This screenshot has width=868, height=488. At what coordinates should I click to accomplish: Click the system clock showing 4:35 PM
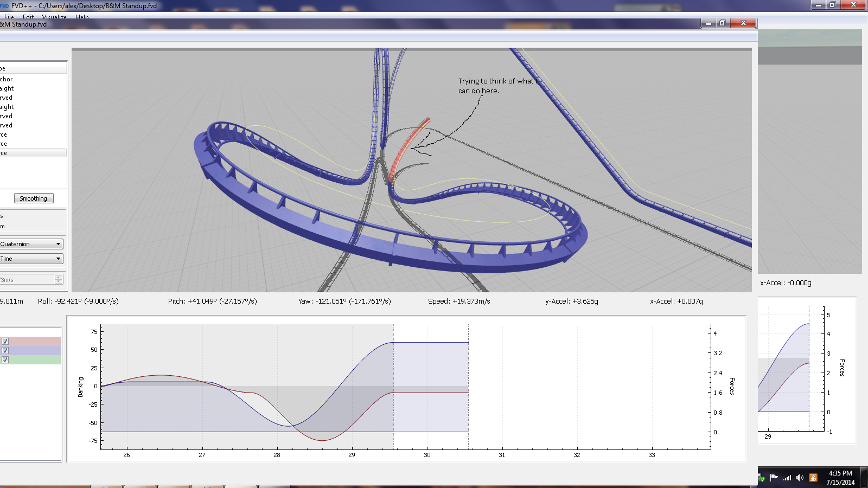point(840,473)
